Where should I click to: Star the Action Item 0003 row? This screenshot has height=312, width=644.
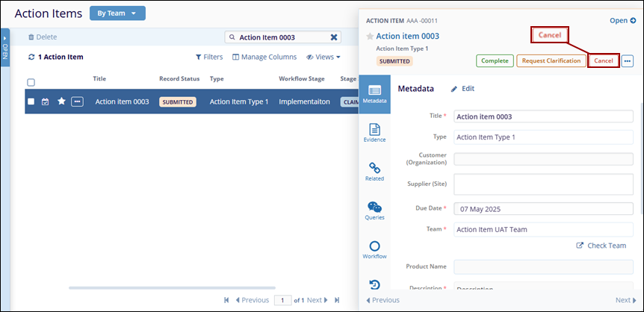click(x=61, y=102)
